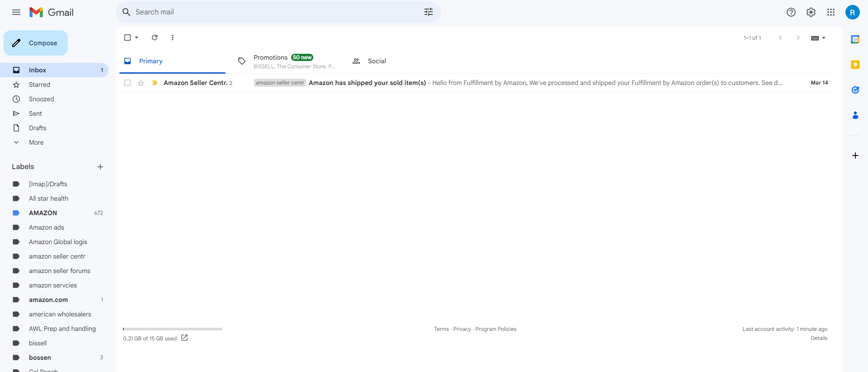Refresh the inbox

pyautogui.click(x=155, y=38)
